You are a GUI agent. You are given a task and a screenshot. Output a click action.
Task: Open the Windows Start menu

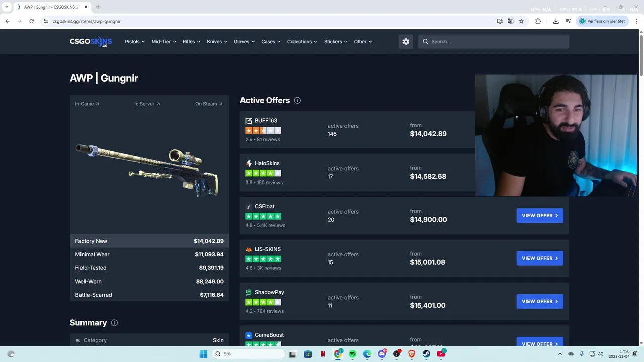(x=203, y=354)
